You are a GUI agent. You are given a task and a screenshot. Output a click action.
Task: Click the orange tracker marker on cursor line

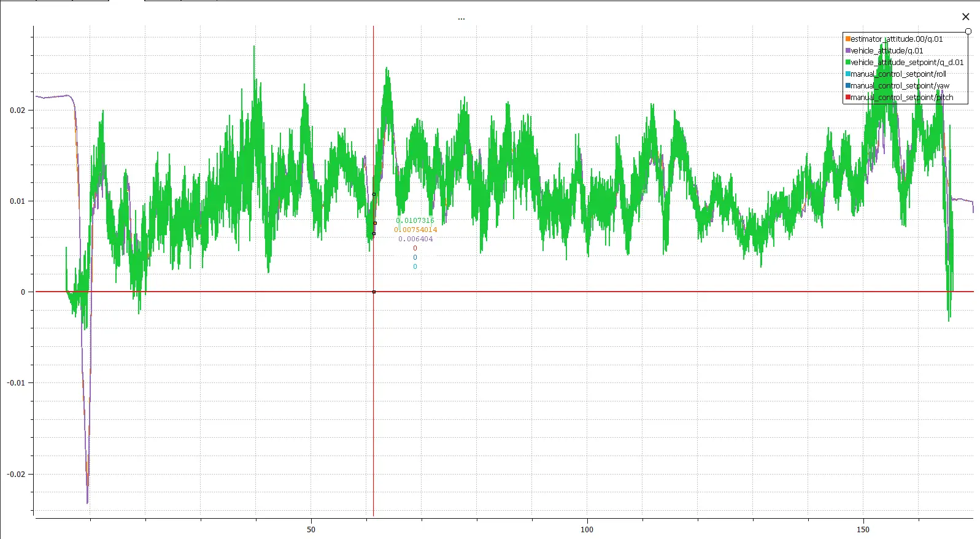pos(375,223)
